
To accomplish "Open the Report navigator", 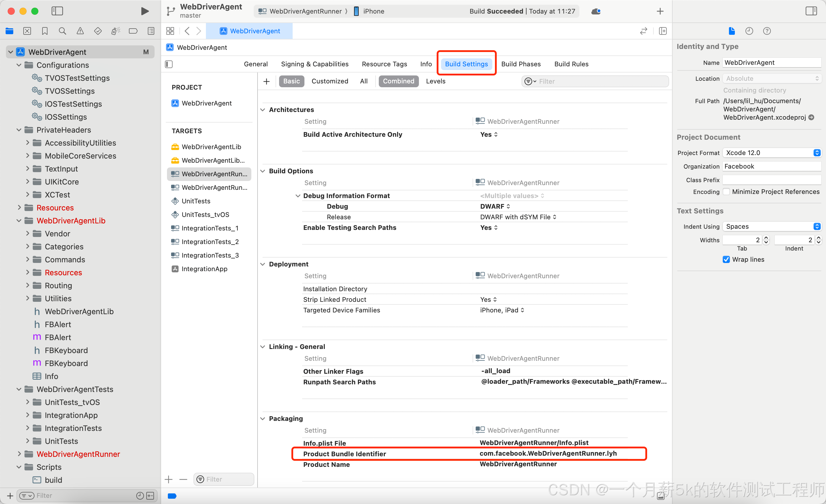I will (151, 31).
